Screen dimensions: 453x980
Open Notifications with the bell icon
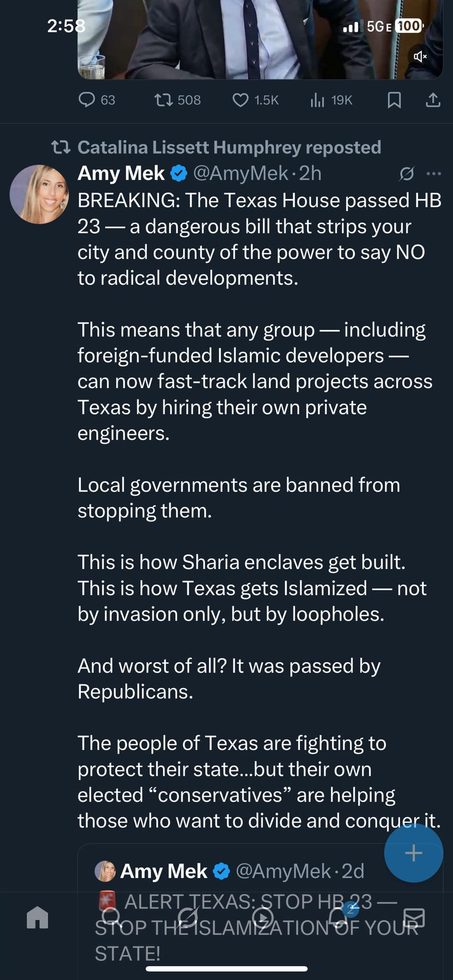tap(339, 916)
